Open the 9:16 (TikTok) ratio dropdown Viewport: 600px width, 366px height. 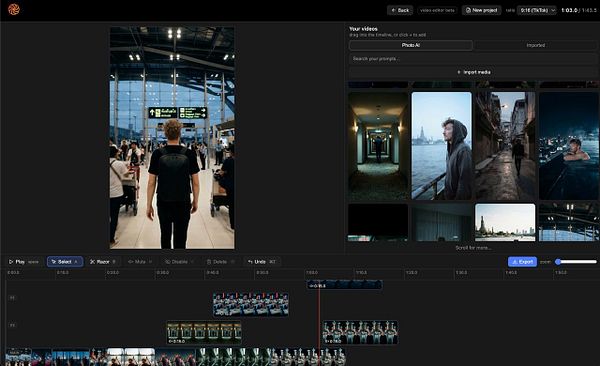click(x=537, y=10)
